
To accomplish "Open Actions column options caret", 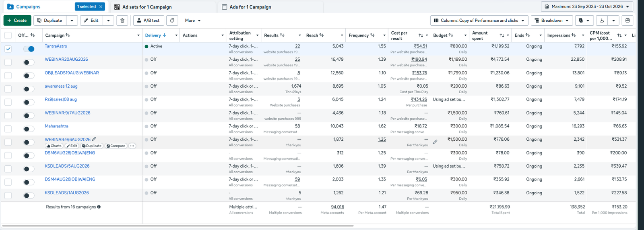I will tap(222, 35).
